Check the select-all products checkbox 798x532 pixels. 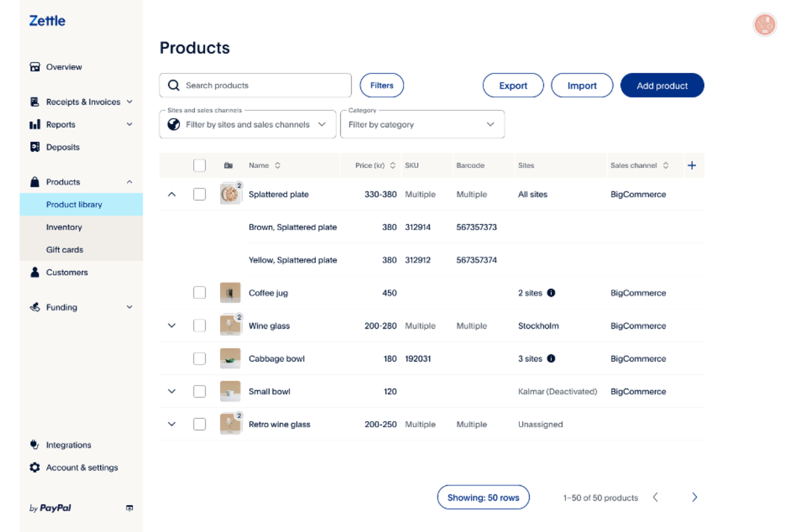tap(200, 165)
